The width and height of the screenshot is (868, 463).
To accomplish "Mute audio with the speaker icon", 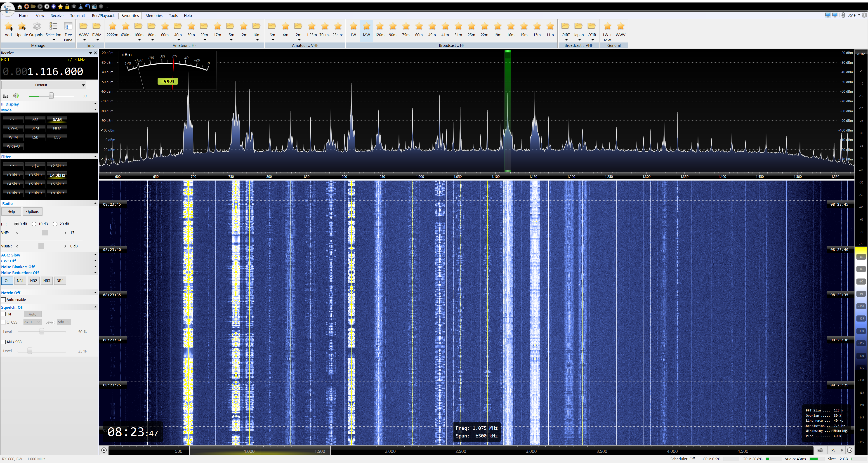I will [16, 96].
